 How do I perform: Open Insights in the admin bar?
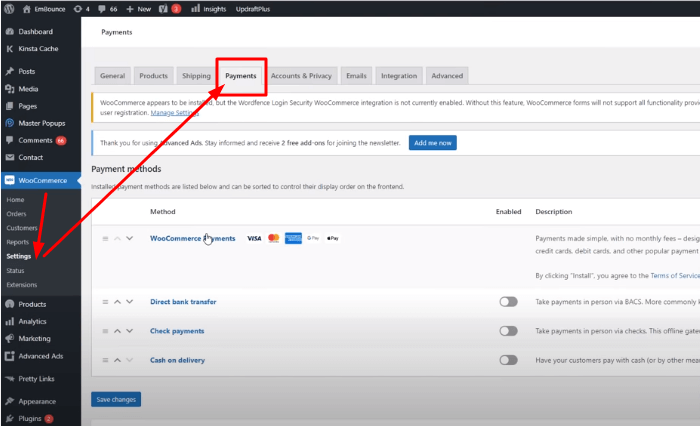pyautogui.click(x=208, y=9)
